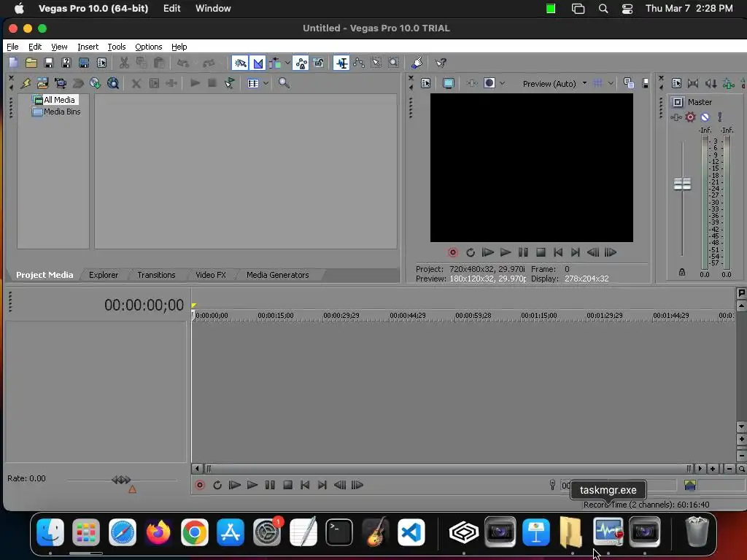
Task: Click timeline Stop button
Action: point(287,485)
